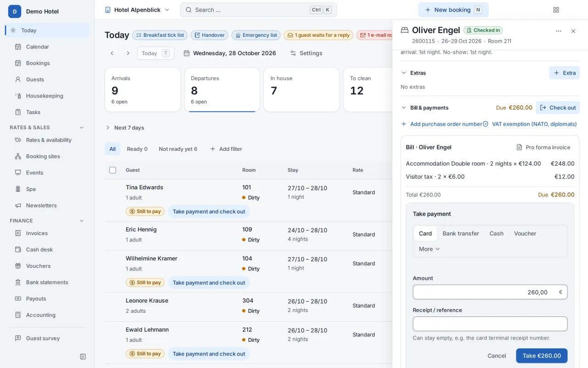Open the Spa section

tap(47, 189)
